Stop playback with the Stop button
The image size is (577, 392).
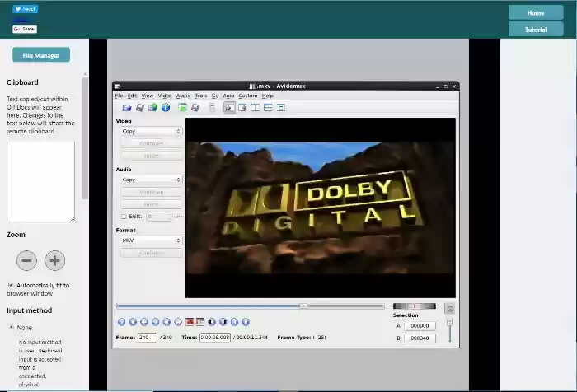pos(133,322)
